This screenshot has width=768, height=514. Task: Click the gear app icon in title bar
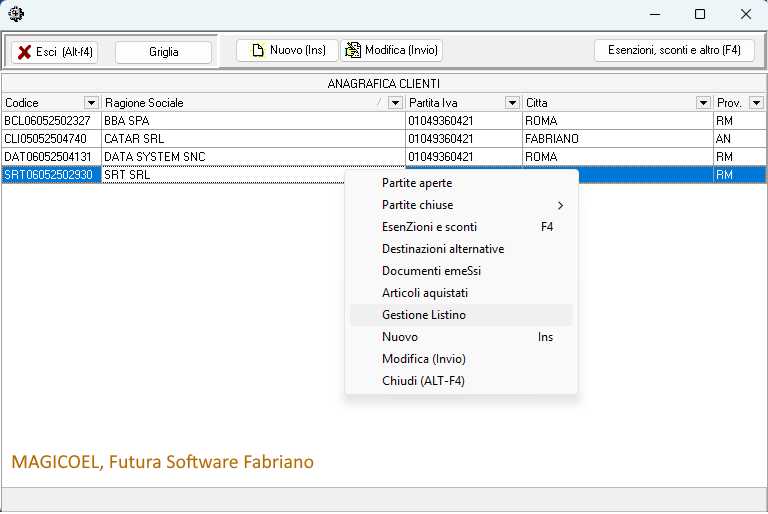point(16,14)
